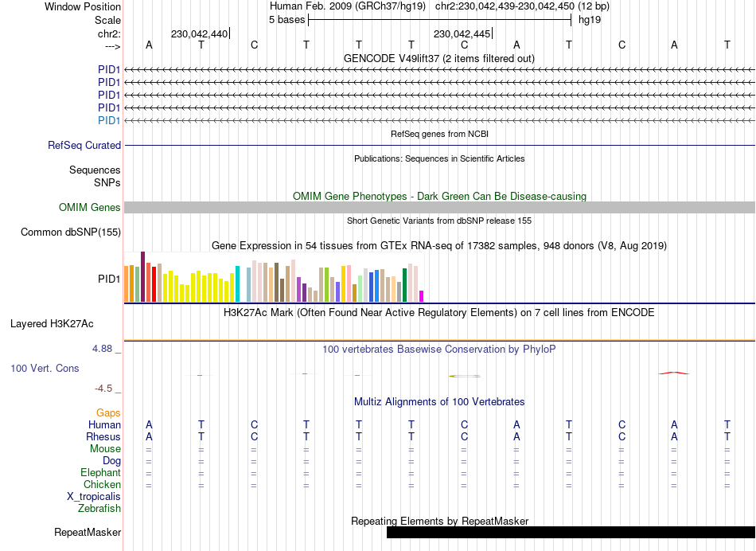Select the Mouse alignment row label
756x551 pixels.
pyautogui.click(x=105, y=449)
